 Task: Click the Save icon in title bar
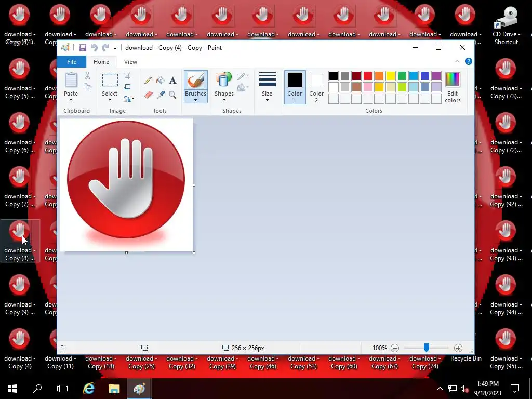(x=83, y=48)
